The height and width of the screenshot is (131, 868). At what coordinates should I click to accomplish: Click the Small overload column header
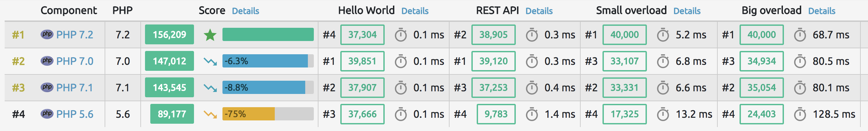(631, 11)
